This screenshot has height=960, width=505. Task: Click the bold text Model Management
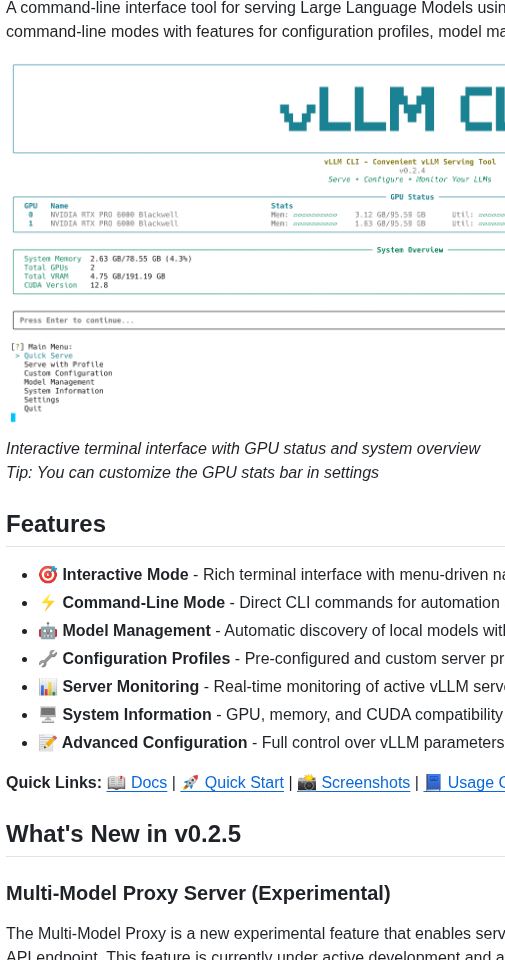pyautogui.click(x=137, y=631)
